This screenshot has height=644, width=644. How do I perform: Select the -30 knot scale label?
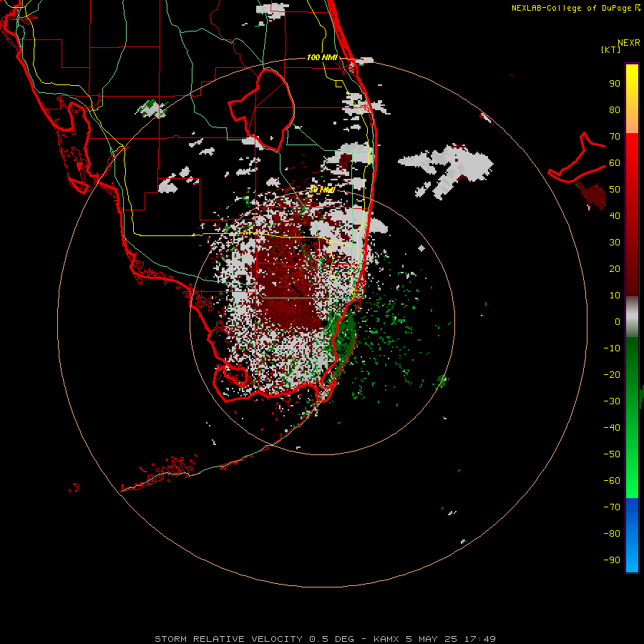612,401
